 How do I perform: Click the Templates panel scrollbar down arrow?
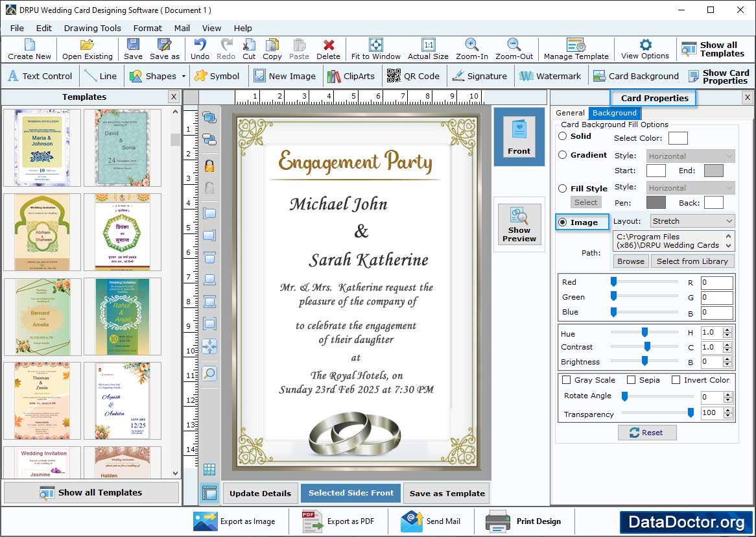tap(175, 473)
